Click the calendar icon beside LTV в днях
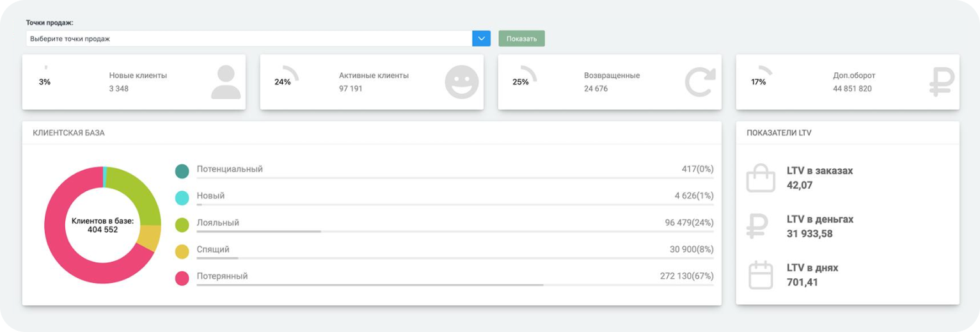This screenshot has width=980, height=332. click(x=761, y=275)
